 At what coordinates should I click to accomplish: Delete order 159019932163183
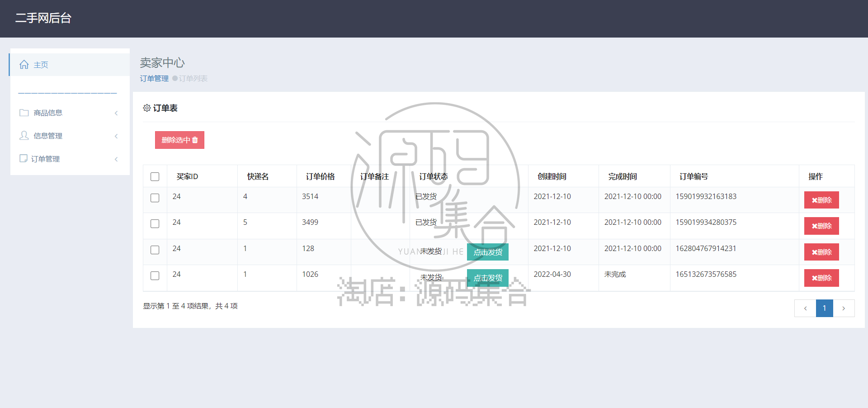coord(821,200)
